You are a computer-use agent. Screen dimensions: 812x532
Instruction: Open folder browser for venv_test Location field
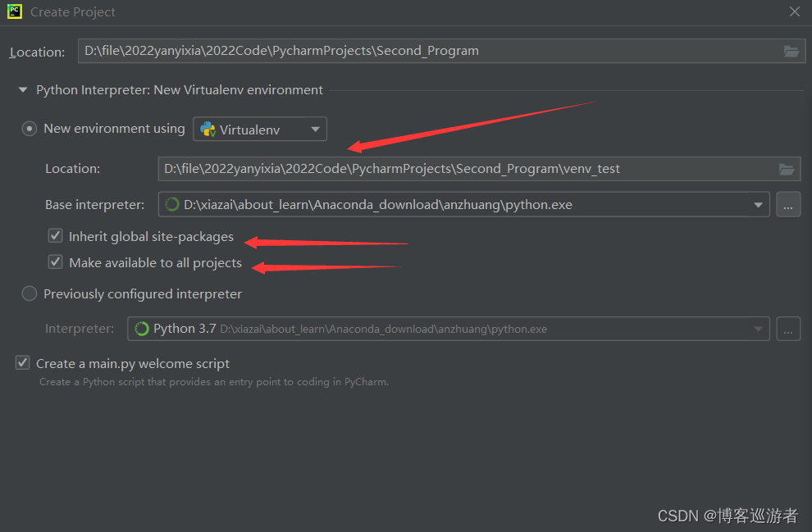tap(786, 169)
